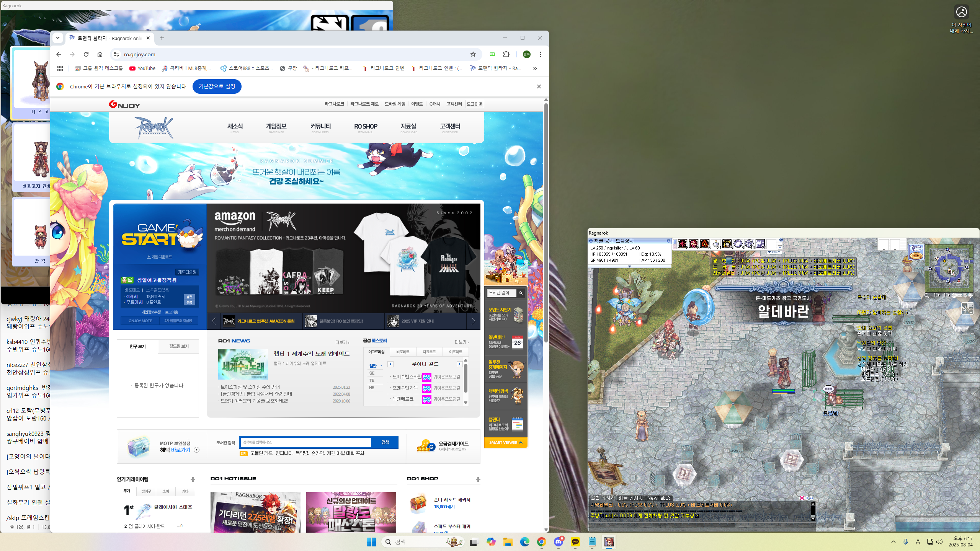Open Chrome three-dot menu
This screenshot has height=551, width=980.
click(x=541, y=54)
